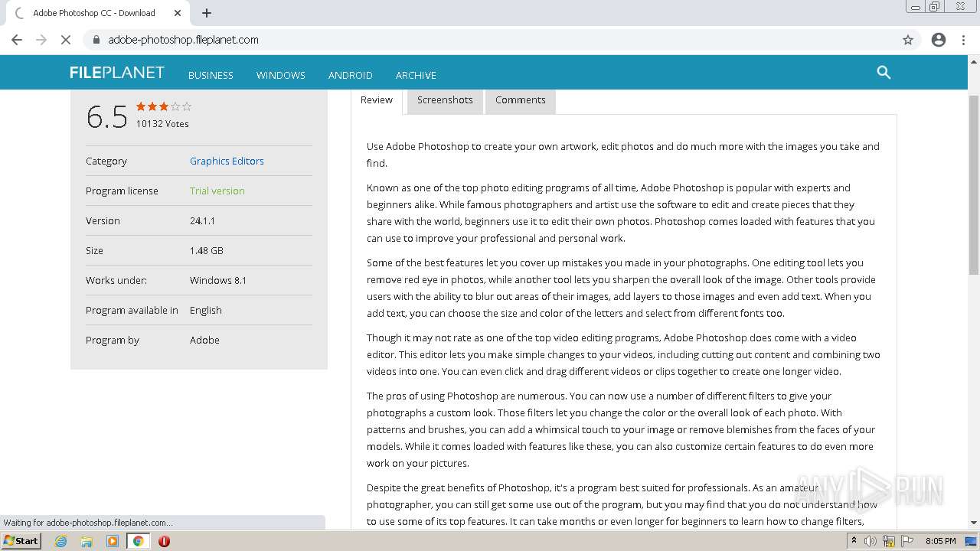This screenshot has height=551, width=980.
Task: Open the ANDROID menu item
Action: [x=351, y=75]
